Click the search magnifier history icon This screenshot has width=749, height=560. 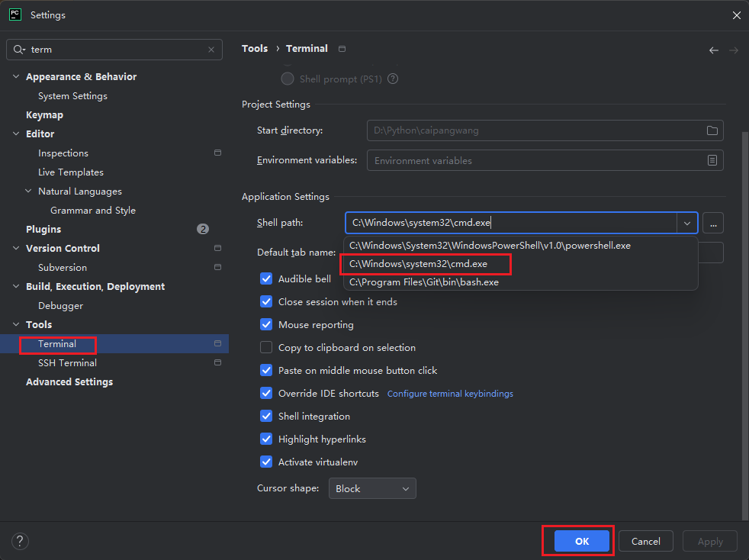coord(19,50)
